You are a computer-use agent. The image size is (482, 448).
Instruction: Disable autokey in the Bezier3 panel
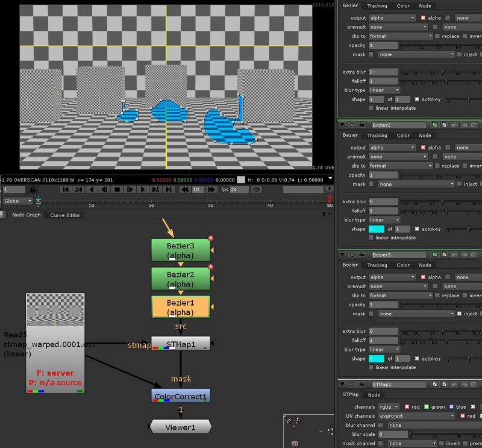click(417, 359)
